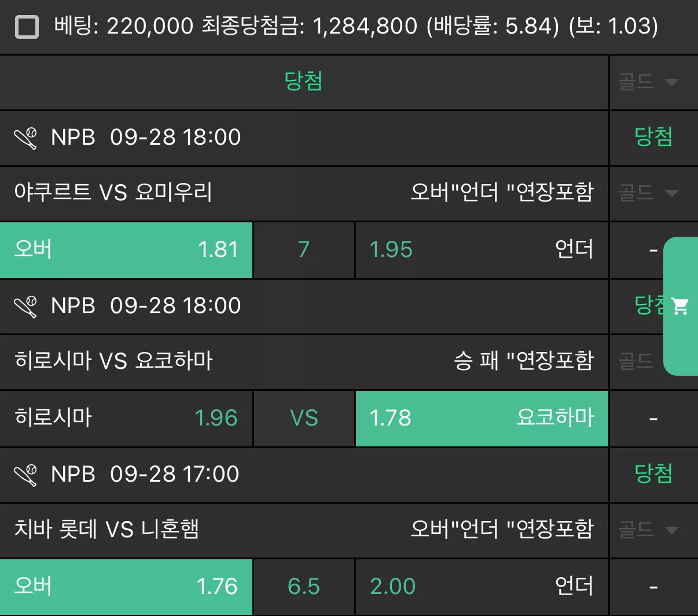
Task: Click the 7 handicap line cell
Action: point(304,250)
